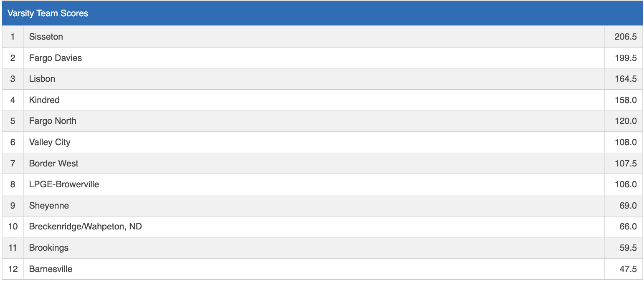Select the Barnesville team row
This screenshot has height=282, width=644.
tap(51, 269)
